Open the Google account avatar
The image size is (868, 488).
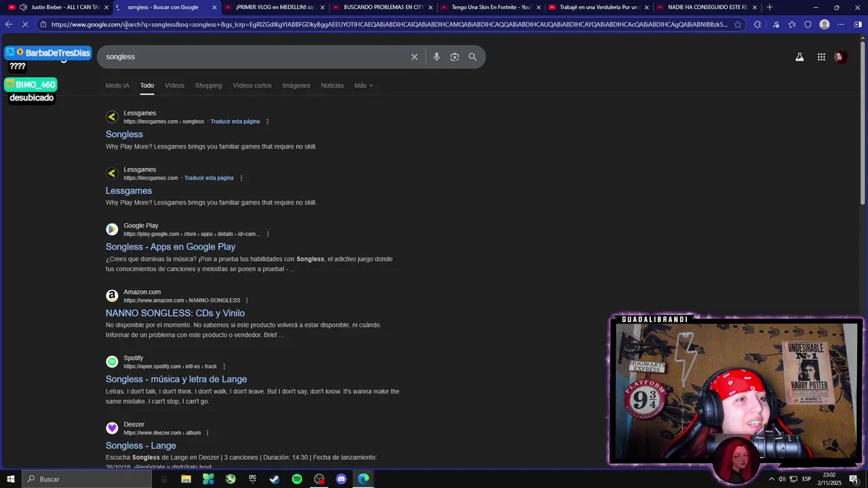coord(840,57)
